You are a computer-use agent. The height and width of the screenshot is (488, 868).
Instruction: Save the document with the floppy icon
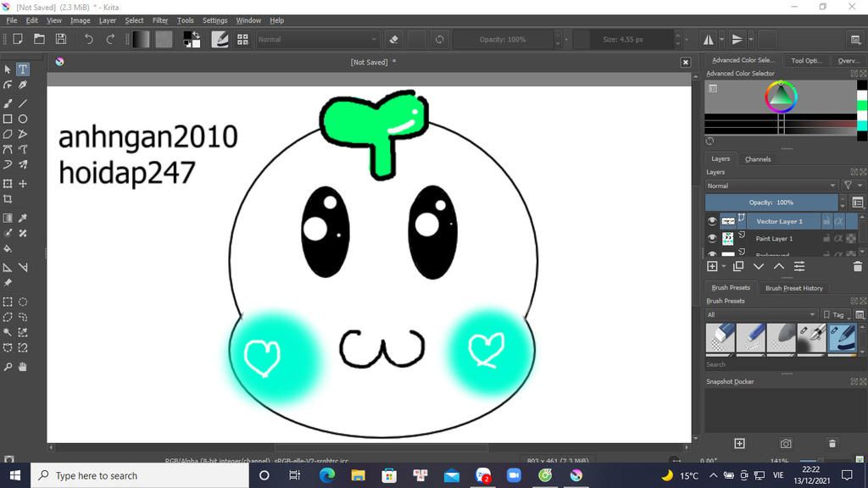61,39
